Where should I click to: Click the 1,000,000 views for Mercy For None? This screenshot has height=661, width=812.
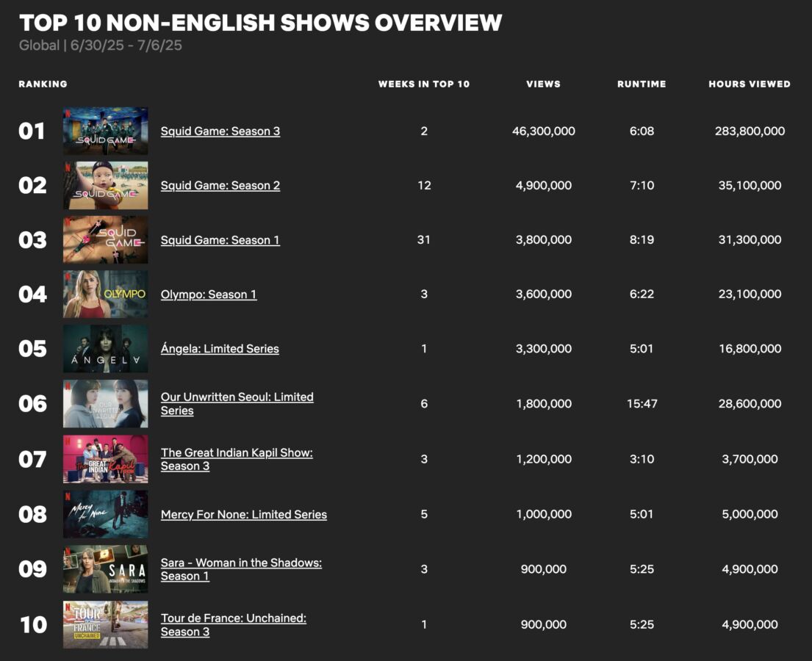pos(544,514)
